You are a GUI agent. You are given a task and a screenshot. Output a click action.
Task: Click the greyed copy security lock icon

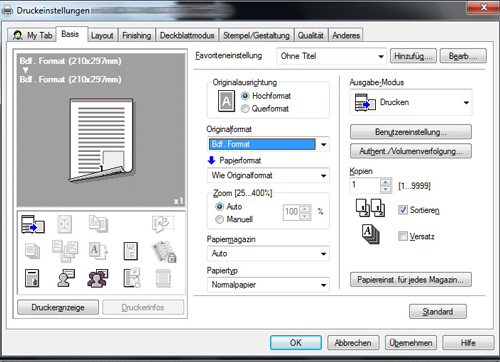tap(164, 251)
